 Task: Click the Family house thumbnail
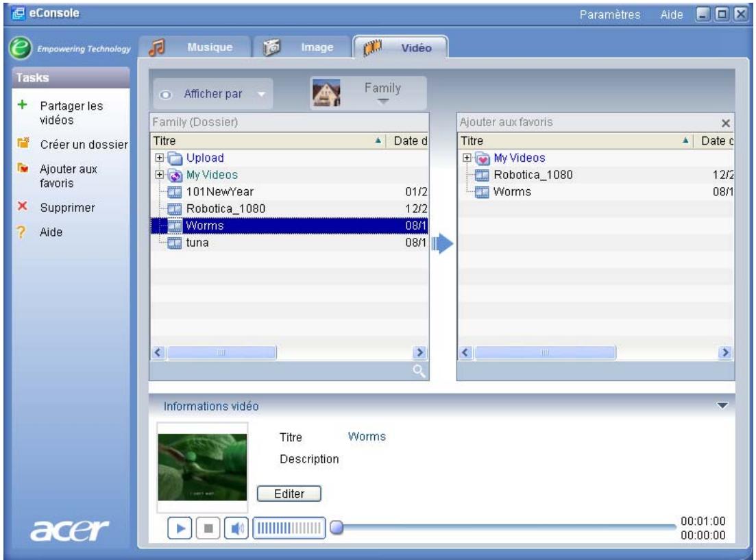[326, 93]
